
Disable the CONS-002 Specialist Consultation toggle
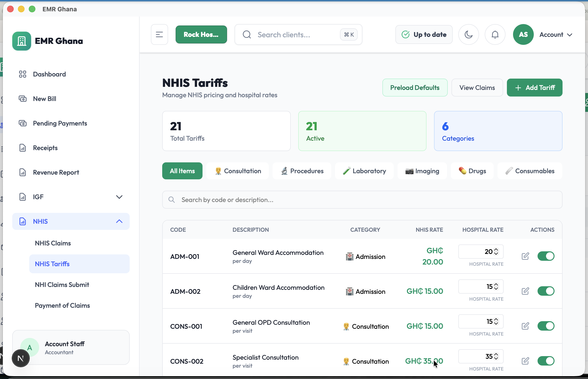[x=546, y=361]
